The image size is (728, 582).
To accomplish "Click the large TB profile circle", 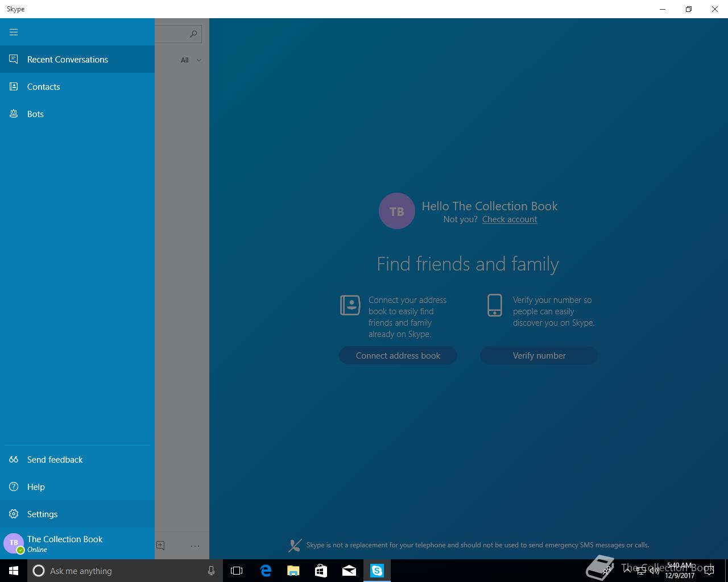I will pos(397,211).
